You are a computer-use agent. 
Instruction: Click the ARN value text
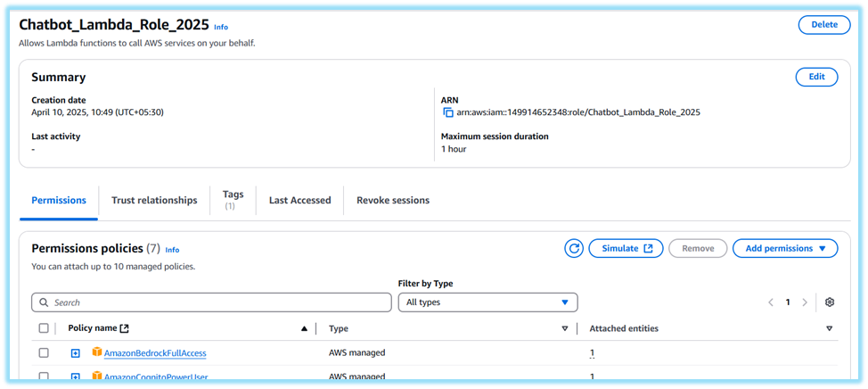[578, 112]
